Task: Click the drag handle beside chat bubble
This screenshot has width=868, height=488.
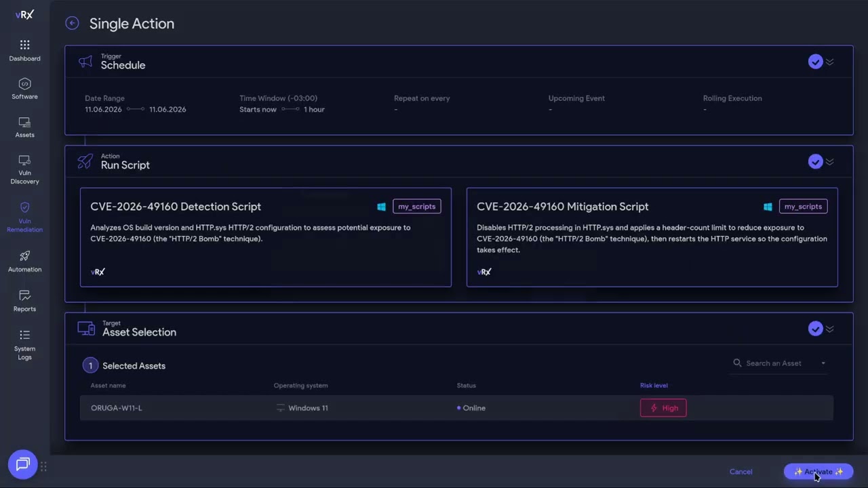Action: pos(43,466)
